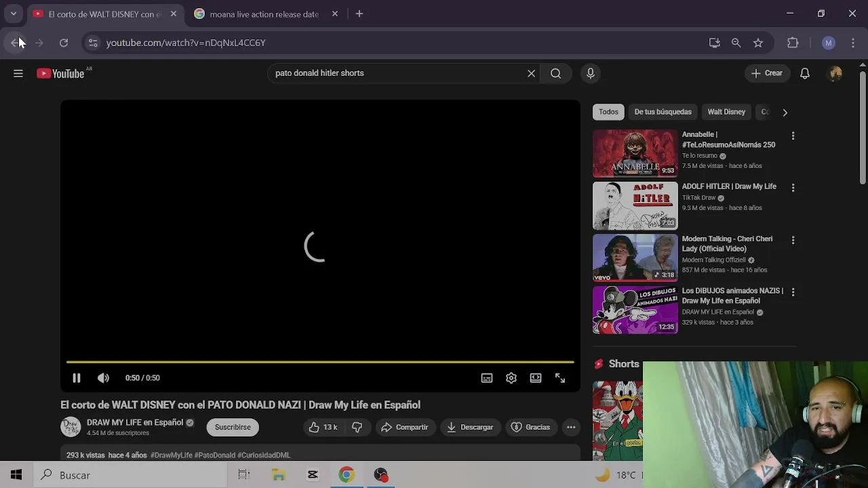Image resolution: width=868 pixels, height=488 pixels.
Task: Select the Todos filter chip
Action: click(608, 112)
